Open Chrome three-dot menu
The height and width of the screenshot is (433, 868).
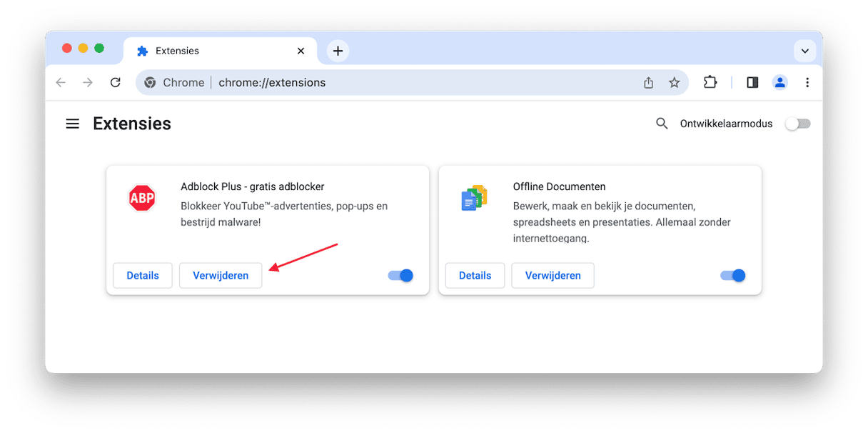(x=807, y=83)
